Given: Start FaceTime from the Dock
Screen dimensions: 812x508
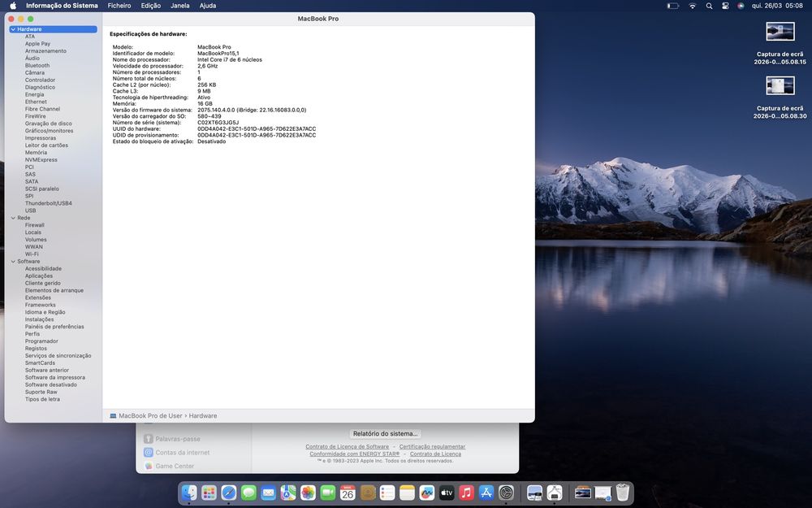Looking at the screenshot, I should tap(328, 493).
